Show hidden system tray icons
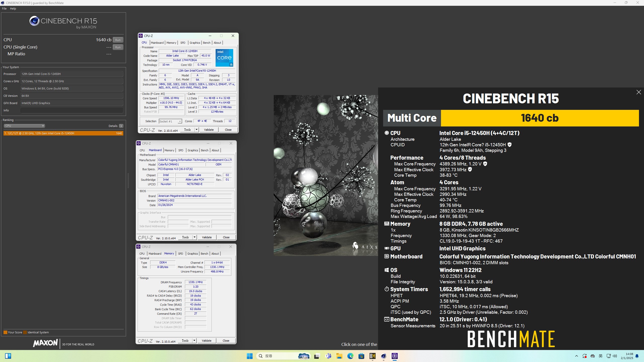Image resolution: width=644 pixels, height=362 pixels. pyautogui.click(x=577, y=356)
